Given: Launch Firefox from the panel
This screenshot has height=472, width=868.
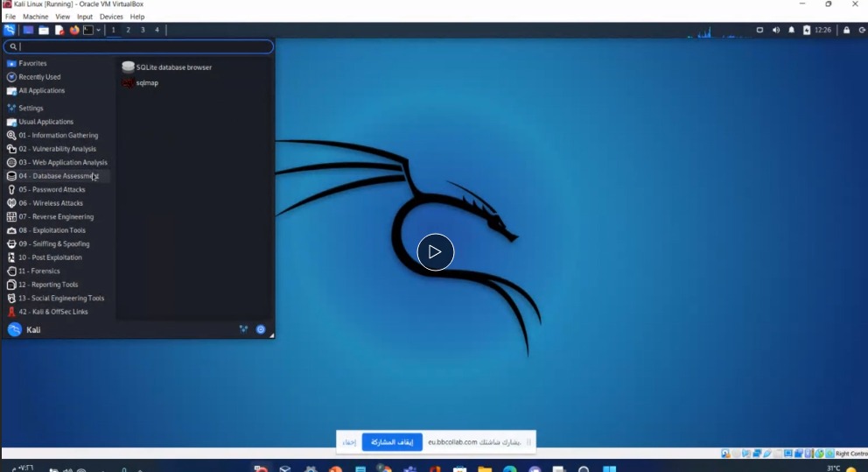Looking at the screenshot, I should [x=73, y=30].
